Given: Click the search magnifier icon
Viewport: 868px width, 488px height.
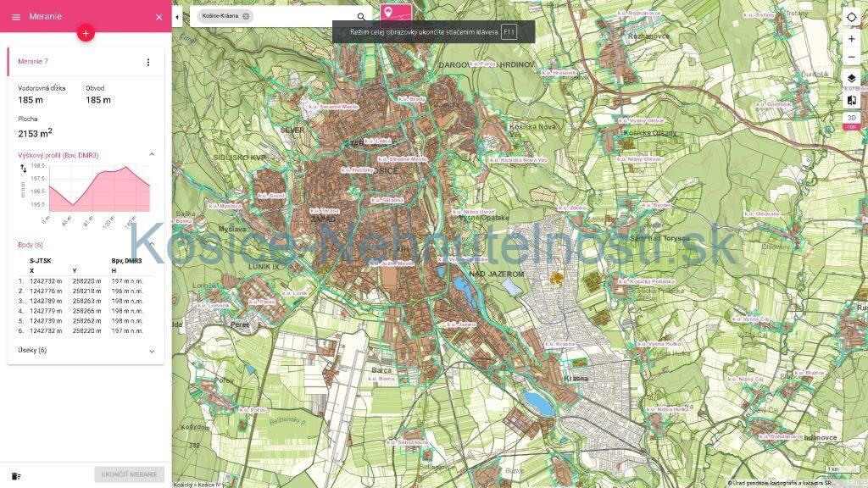Looking at the screenshot, I should pyautogui.click(x=361, y=17).
